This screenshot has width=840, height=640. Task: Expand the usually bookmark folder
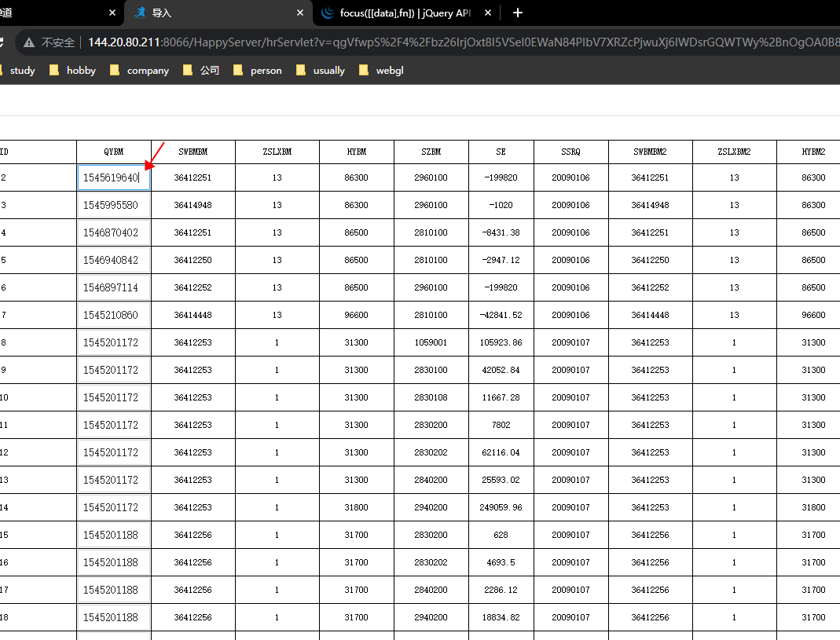tap(321, 71)
